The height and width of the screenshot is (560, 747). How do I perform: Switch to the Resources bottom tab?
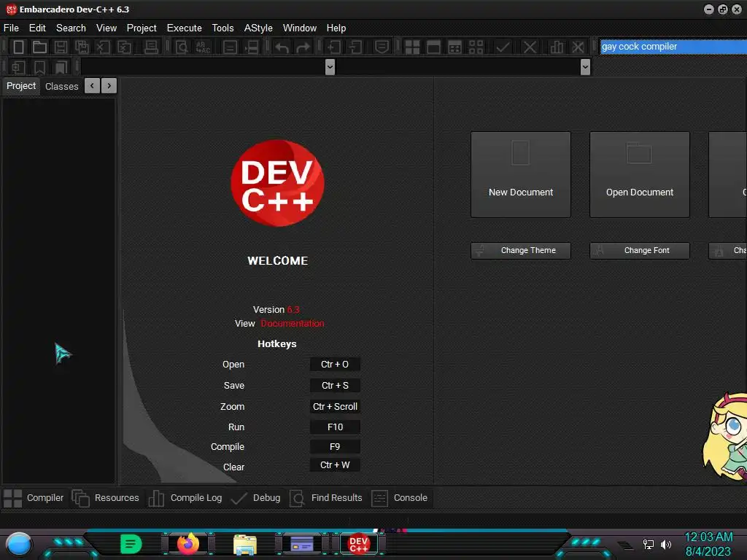click(x=106, y=498)
